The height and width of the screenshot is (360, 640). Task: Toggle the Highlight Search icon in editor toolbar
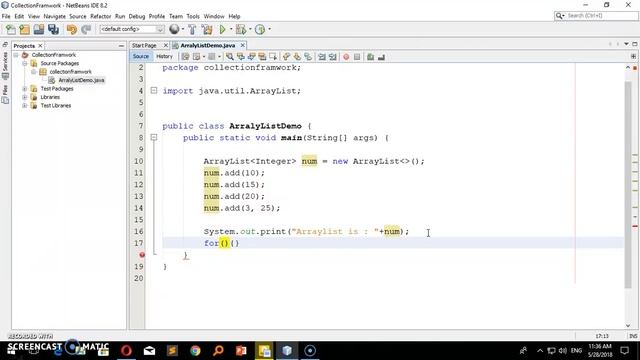pyautogui.click(x=262, y=57)
